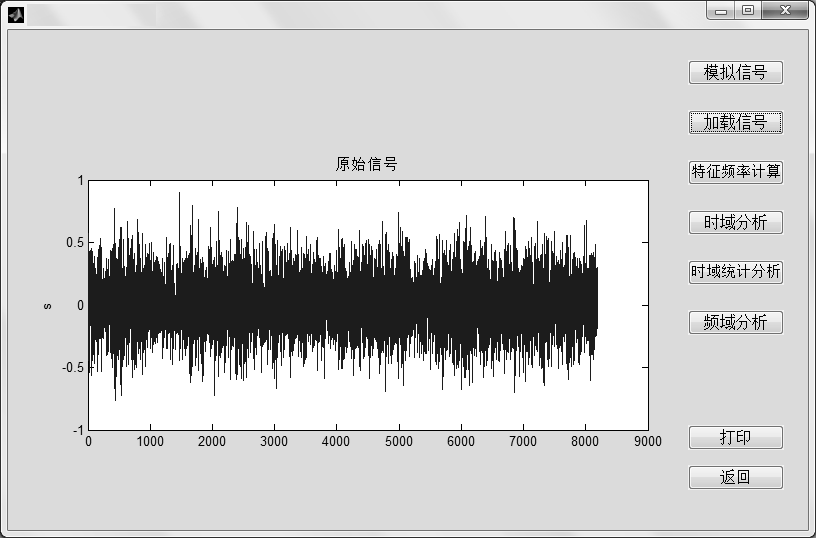Click y-axis tick label 0.5

(74, 242)
